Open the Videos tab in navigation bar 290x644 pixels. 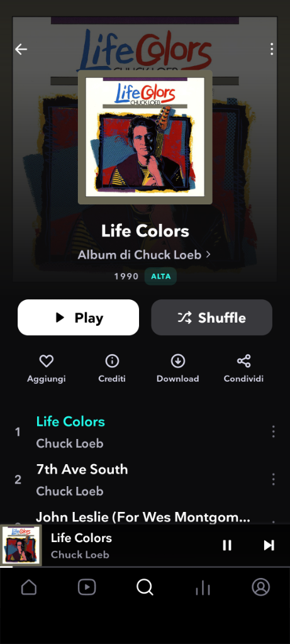click(x=87, y=587)
